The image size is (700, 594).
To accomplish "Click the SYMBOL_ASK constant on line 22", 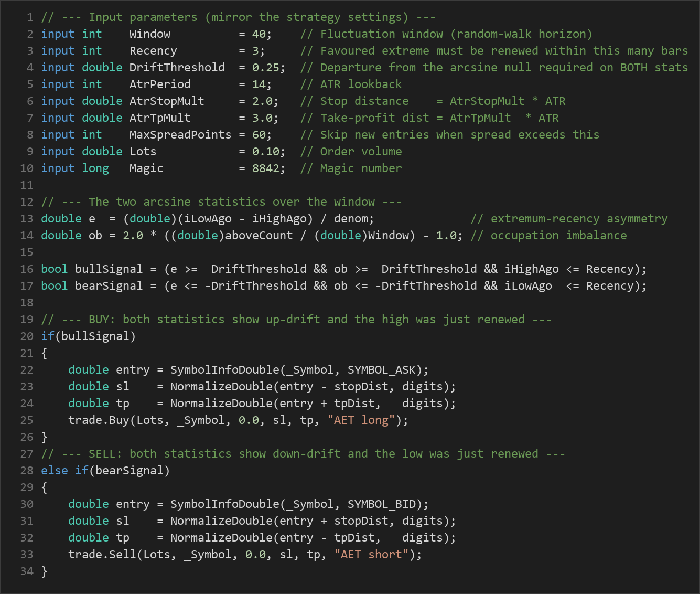I will (382, 370).
